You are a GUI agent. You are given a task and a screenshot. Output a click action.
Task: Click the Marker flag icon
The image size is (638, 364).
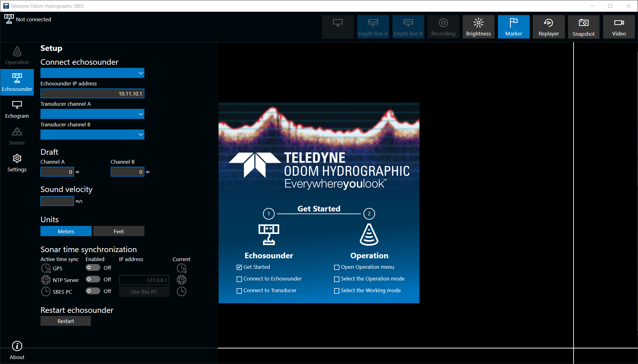click(x=513, y=23)
